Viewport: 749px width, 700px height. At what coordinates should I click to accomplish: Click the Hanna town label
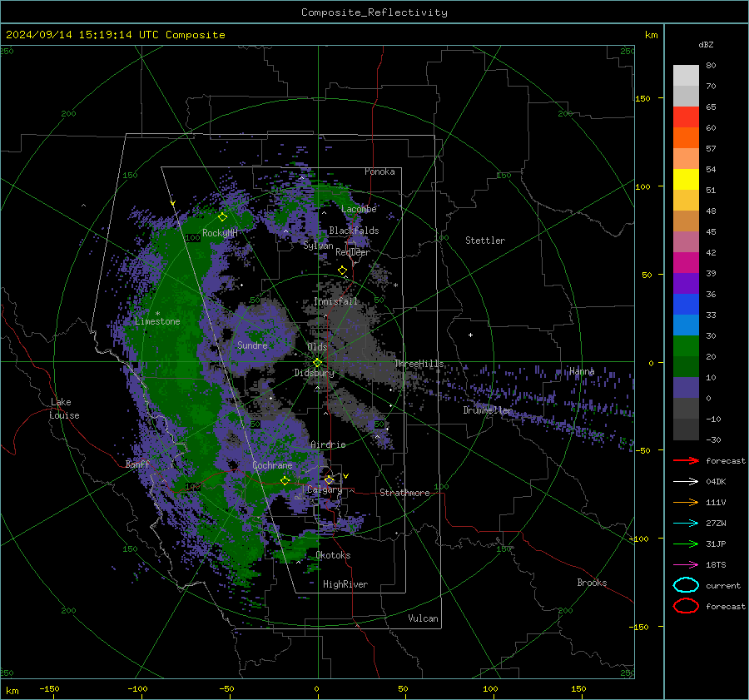pyautogui.click(x=582, y=371)
